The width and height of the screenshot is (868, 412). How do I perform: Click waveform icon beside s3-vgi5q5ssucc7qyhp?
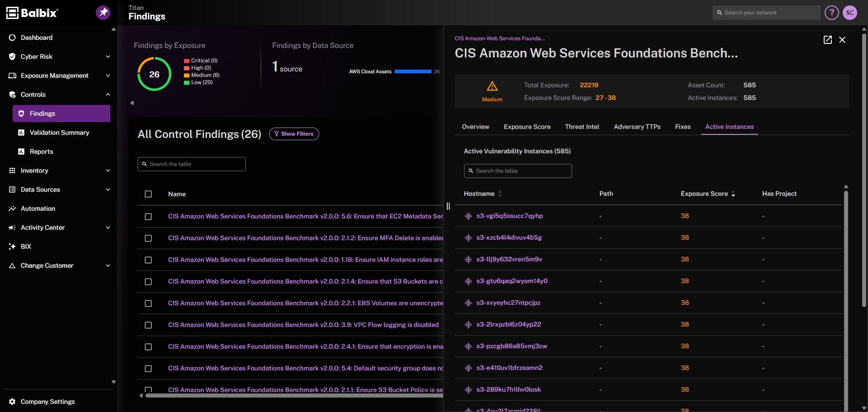click(x=468, y=216)
